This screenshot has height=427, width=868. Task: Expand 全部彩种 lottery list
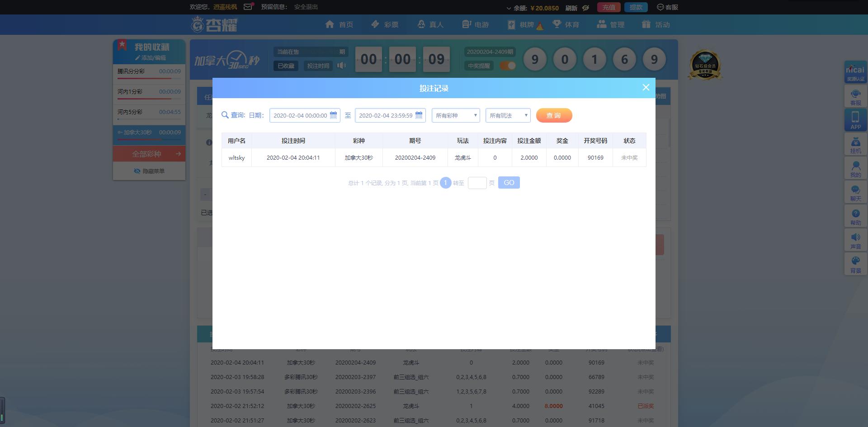149,154
